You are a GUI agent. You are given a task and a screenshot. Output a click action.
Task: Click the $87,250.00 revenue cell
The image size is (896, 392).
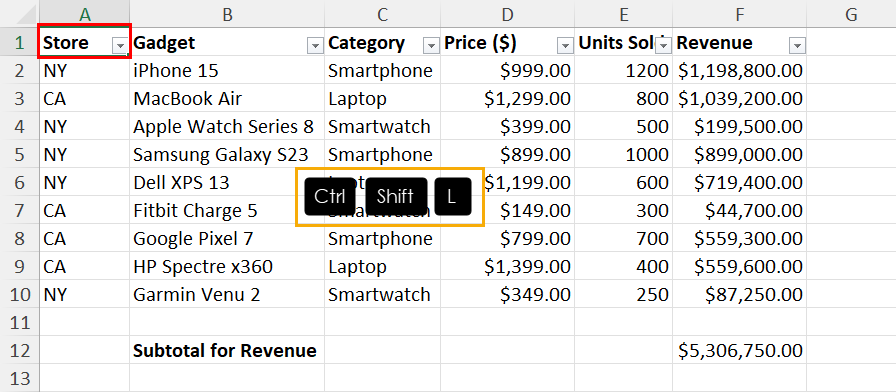(x=739, y=294)
